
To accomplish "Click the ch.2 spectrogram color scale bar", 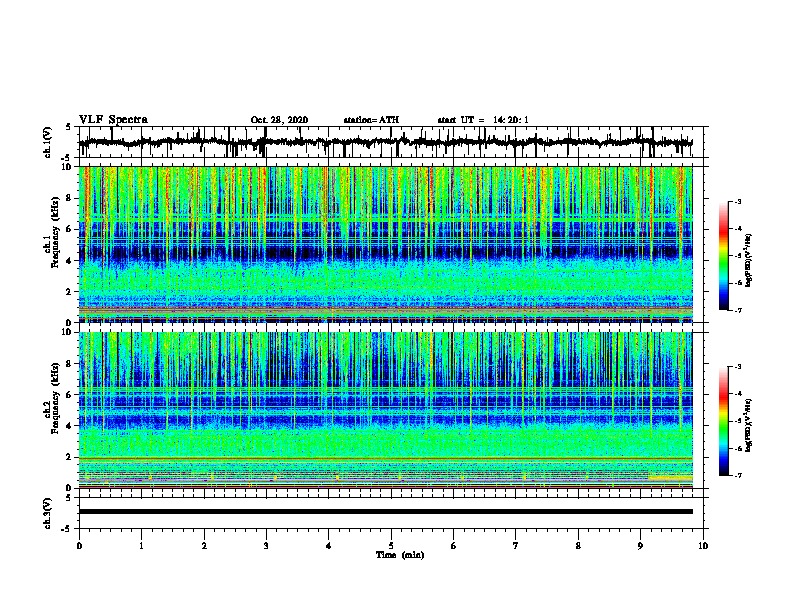I will (723, 421).
